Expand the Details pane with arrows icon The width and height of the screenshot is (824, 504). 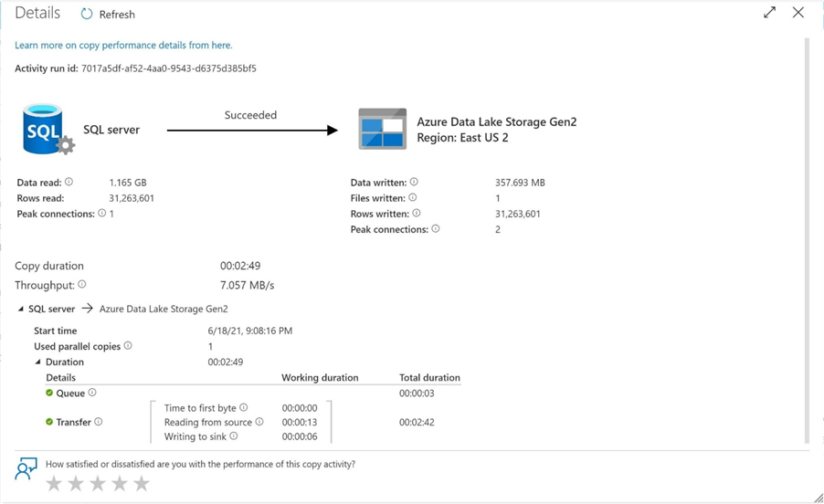(x=769, y=13)
